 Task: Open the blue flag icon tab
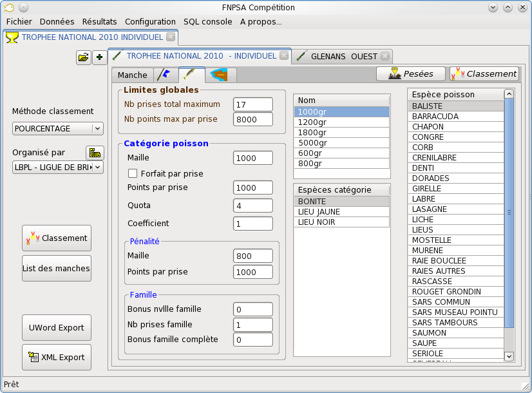pos(166,75)
